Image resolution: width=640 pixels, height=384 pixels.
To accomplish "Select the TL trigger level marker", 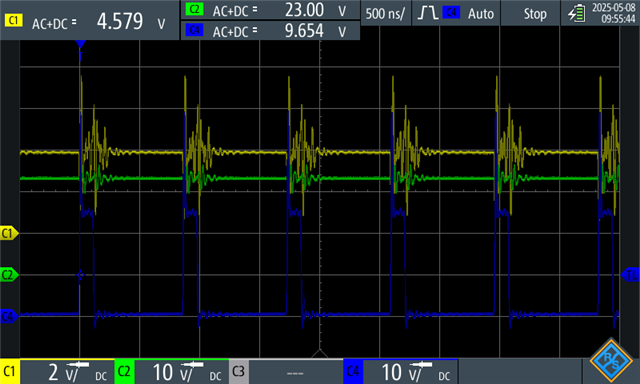I will tap(630, 275).
